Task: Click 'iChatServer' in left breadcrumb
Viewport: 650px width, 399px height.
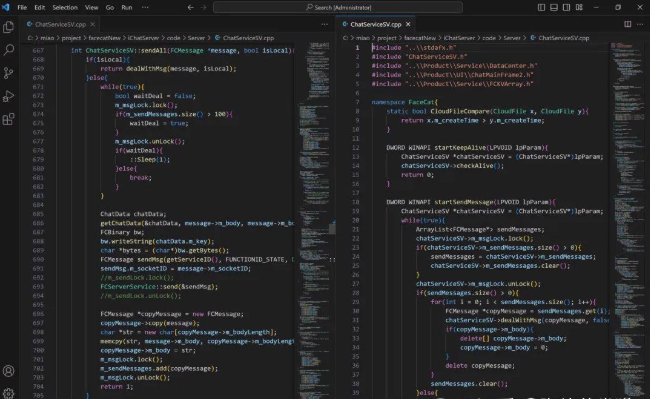Action: click(143, 38)
